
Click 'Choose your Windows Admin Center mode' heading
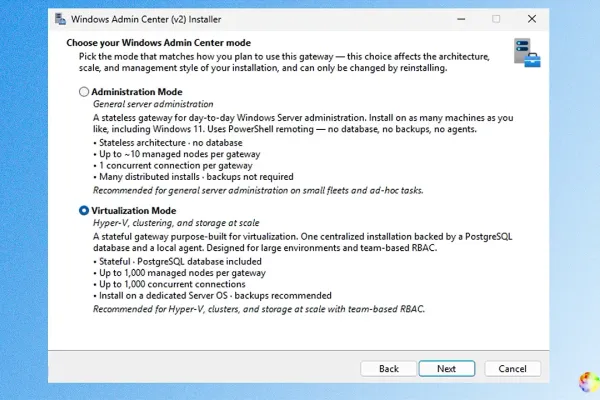click(x=158, y=42)
